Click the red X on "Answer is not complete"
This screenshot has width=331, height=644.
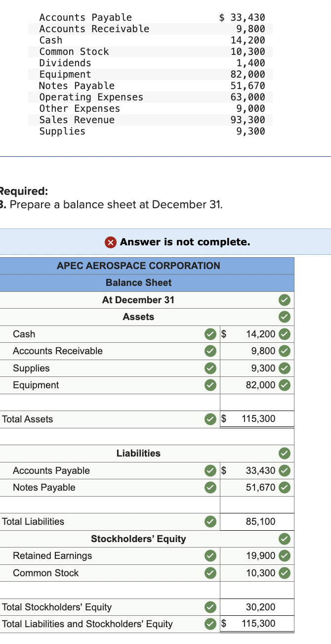tap(111, 242)
